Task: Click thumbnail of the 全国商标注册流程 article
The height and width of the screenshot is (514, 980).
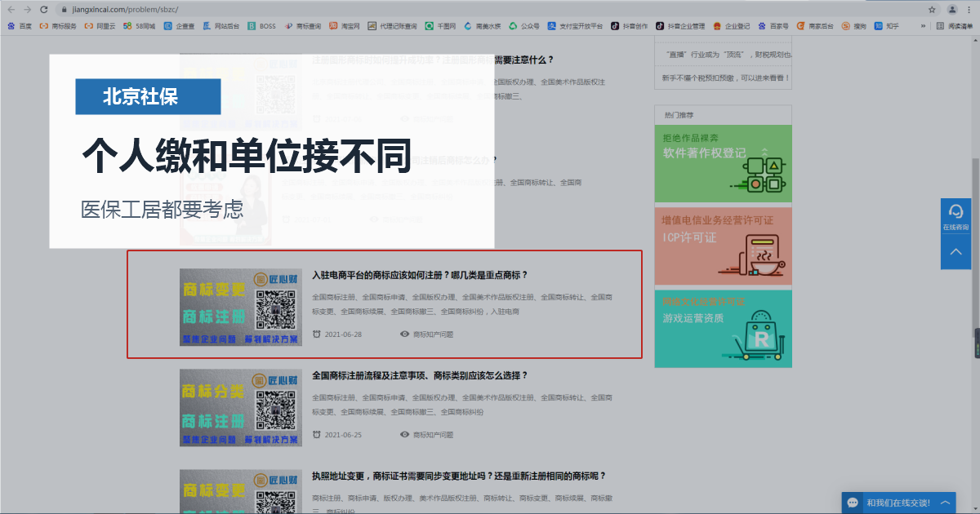Action: [x=241, y=407]
